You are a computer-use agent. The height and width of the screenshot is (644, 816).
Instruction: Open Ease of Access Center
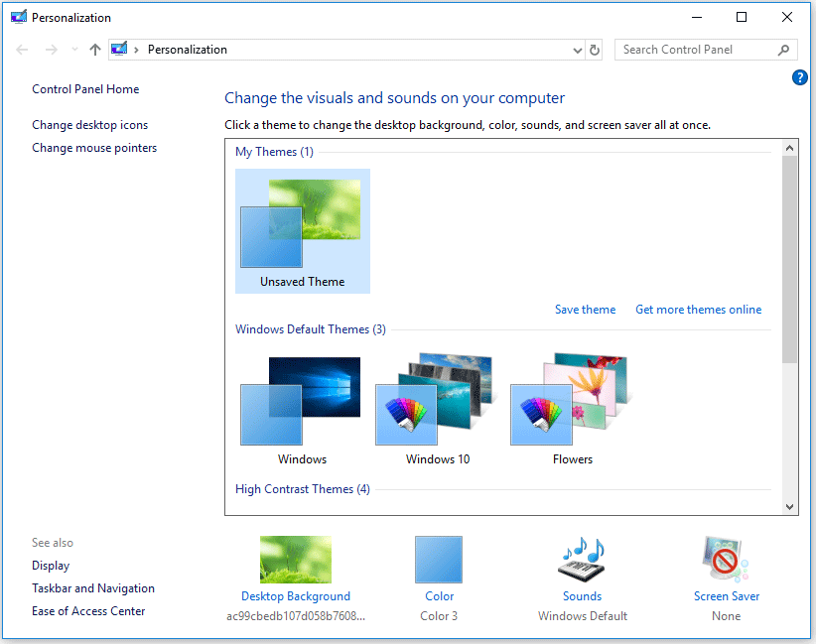pyautogui.click(x=88, y=610)
